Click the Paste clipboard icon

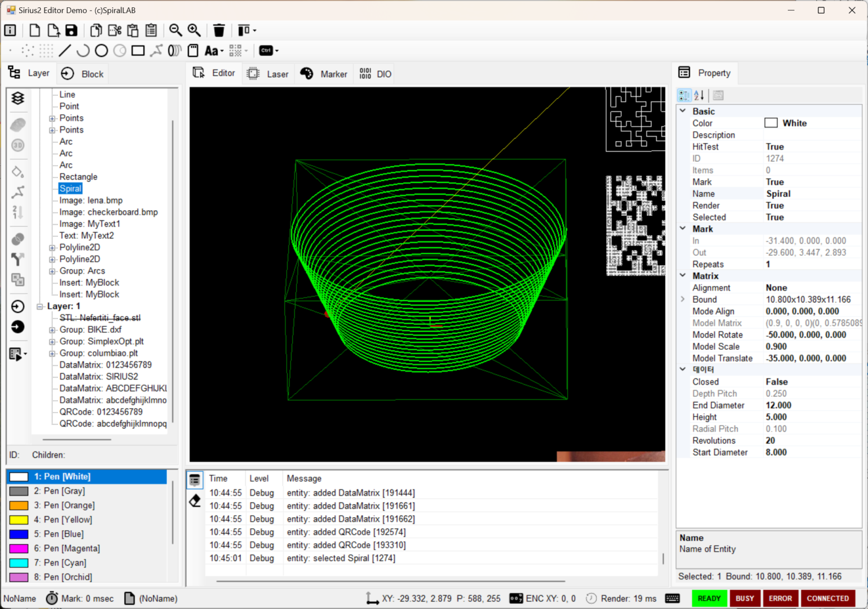133,30
